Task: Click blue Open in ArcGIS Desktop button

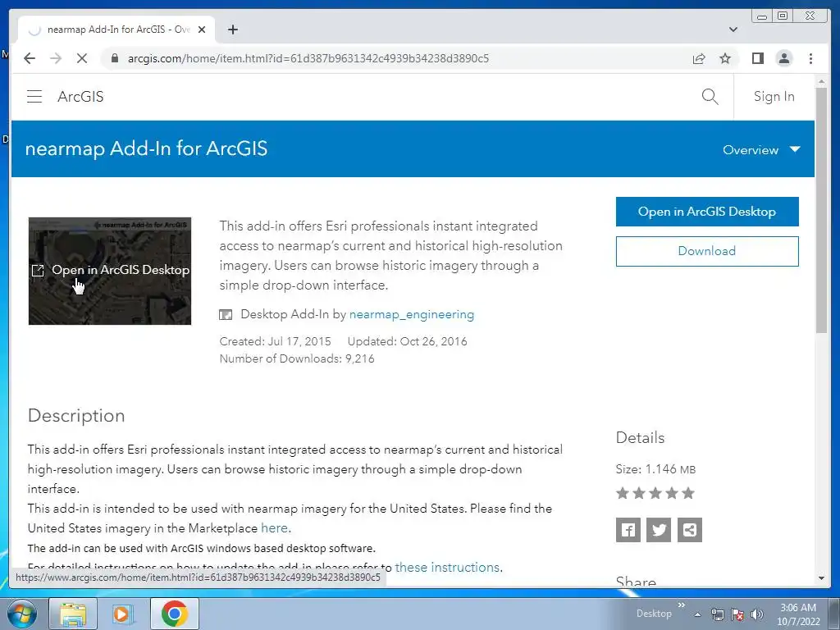Action: (707, 212)
